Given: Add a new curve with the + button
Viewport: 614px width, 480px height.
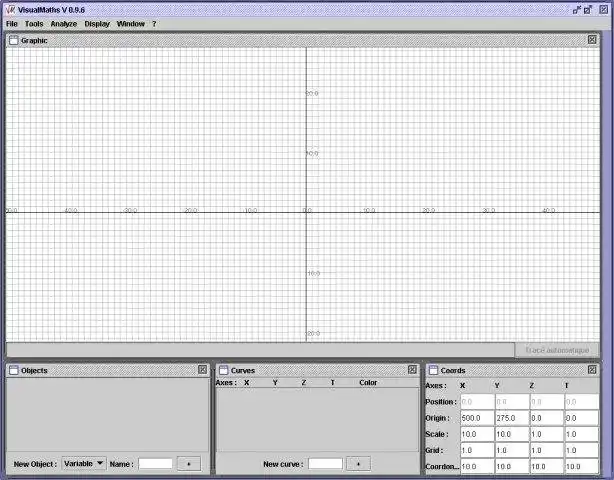Looking at the screenshot, I should pos(358,464).
